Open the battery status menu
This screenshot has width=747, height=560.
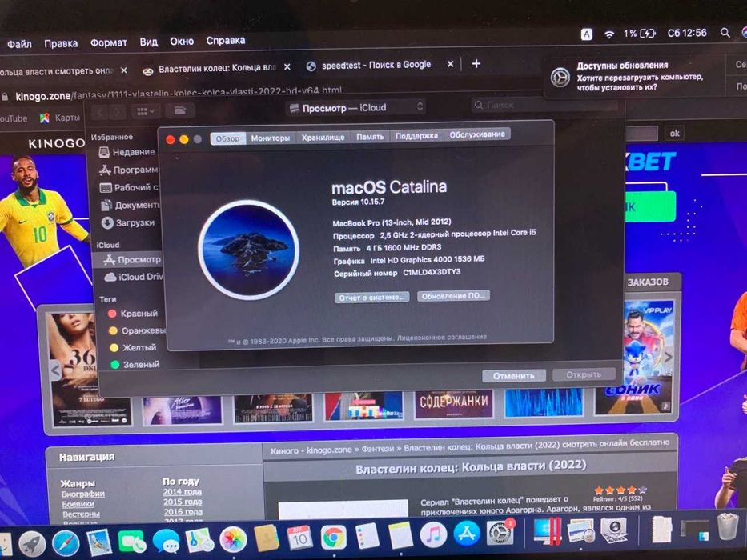(640, 34)
